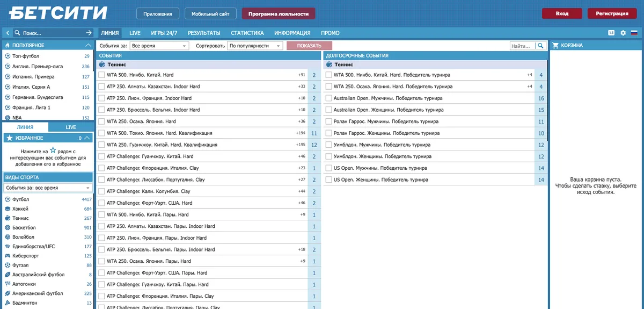Image resolution: width=644 pixels, height=309 pixels.
Task: Open the Сортировать По популярности dropdown
Action: 255,46
